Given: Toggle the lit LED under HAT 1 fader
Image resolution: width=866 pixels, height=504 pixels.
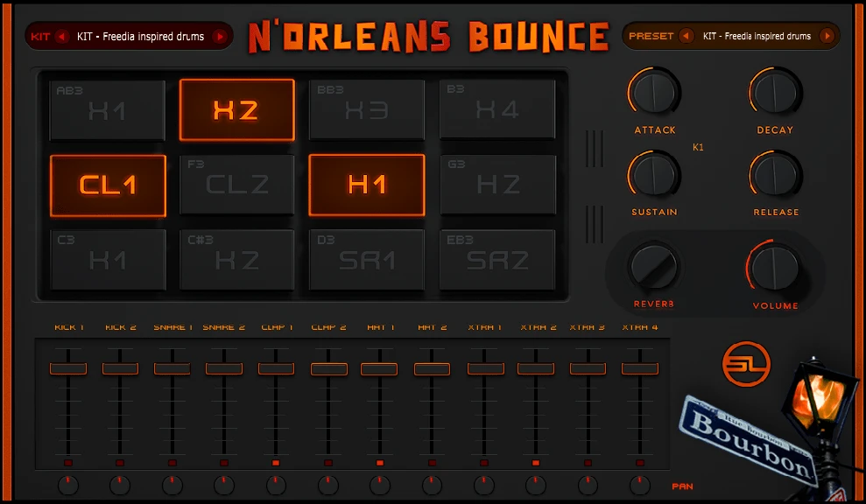Looking at the screenshot, I should tap(379, 463).
